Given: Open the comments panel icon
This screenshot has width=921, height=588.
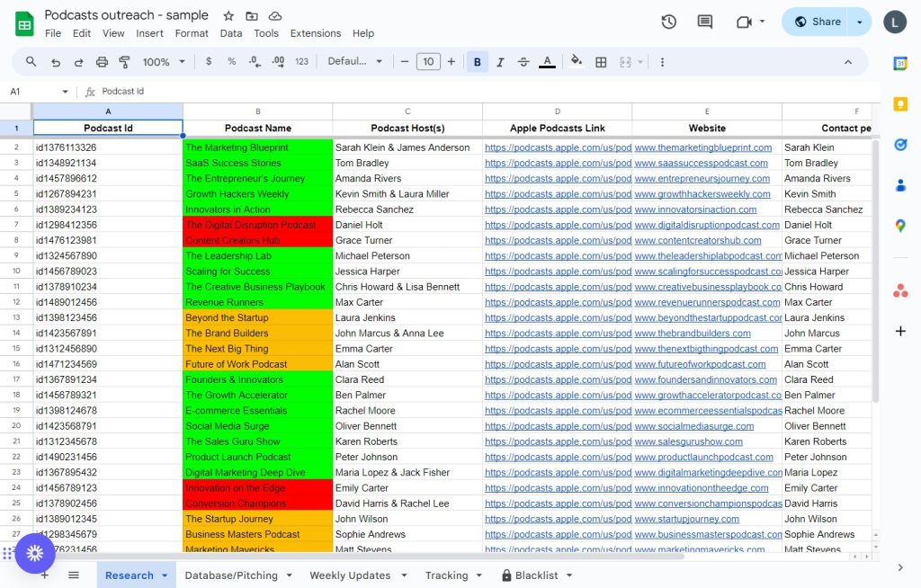Looking at the screenshot, I should coord(705,22).
